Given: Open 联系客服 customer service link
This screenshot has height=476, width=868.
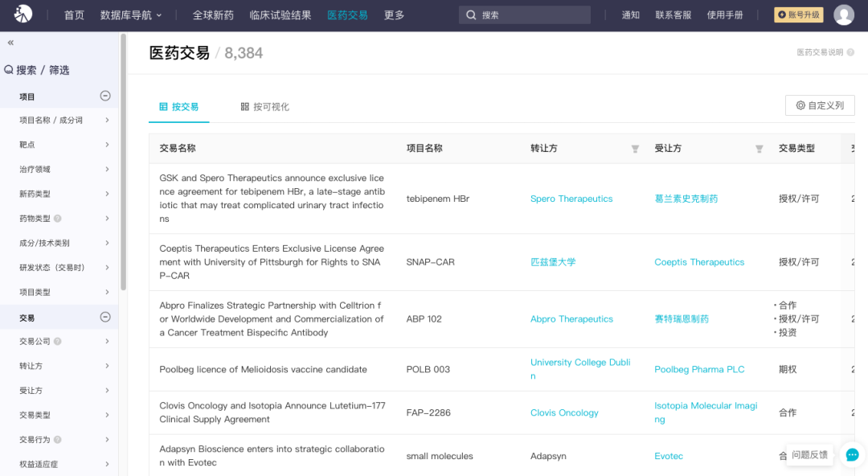Looking at the screenshot, I should point(674,15).
